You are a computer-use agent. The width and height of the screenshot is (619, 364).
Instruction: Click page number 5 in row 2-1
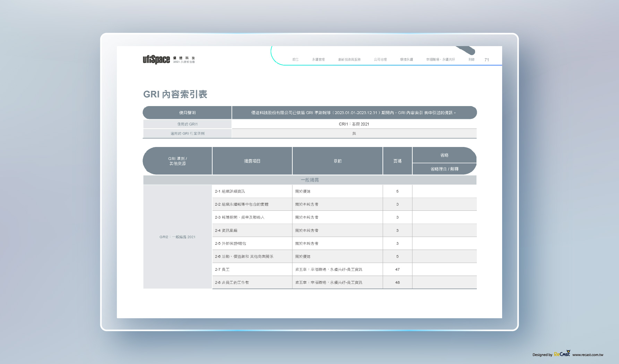coord(397,191)
